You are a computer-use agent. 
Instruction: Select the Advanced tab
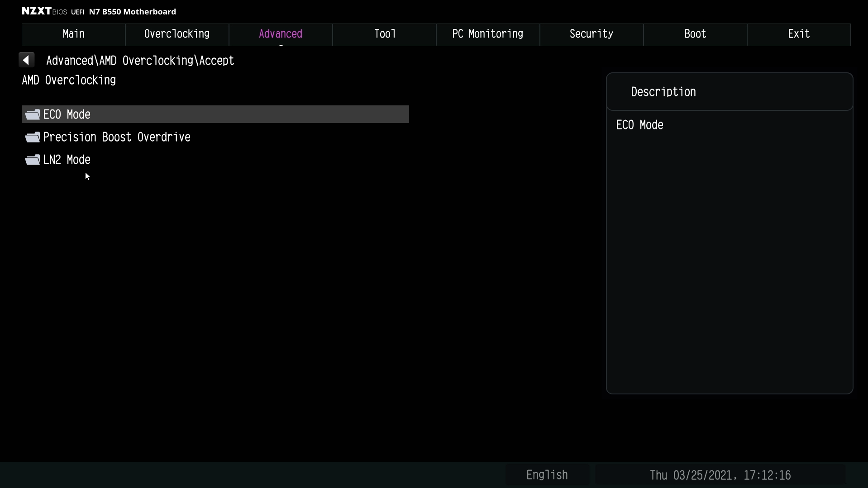click(281, 34)
